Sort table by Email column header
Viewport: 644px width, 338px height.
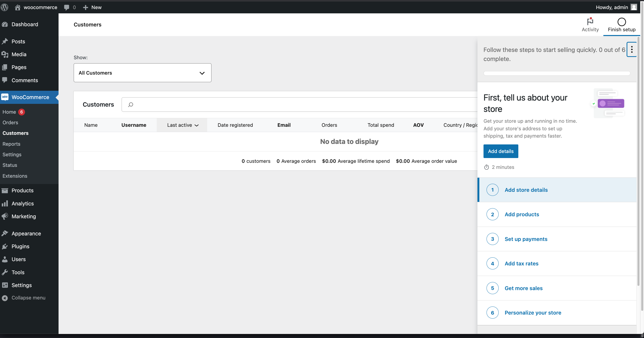click(x=284, y=125)
